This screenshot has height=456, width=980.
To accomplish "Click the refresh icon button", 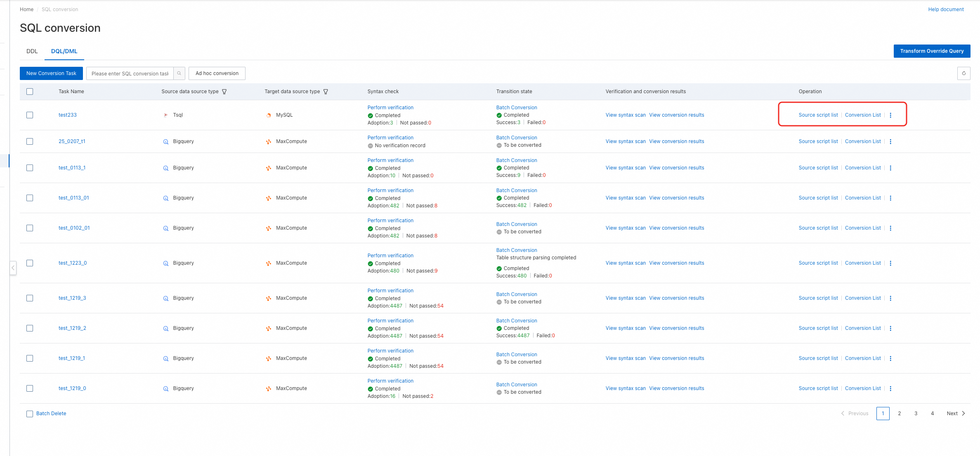I will click(x=963, y=73).
